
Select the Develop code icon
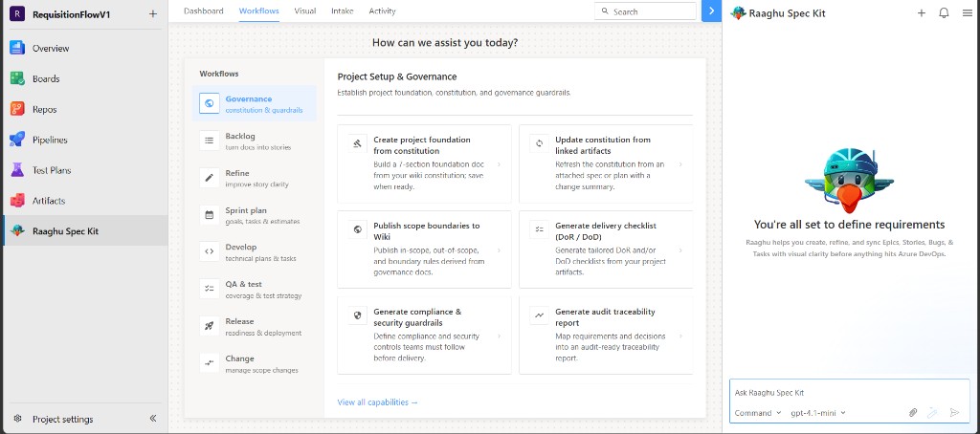coord(210,251)
